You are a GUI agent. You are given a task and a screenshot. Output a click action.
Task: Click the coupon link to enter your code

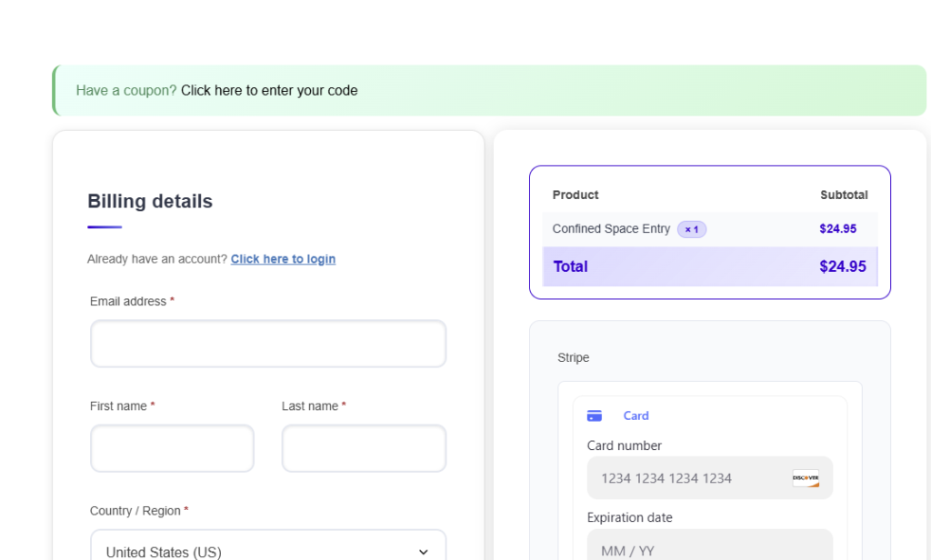tap(269, 91)
